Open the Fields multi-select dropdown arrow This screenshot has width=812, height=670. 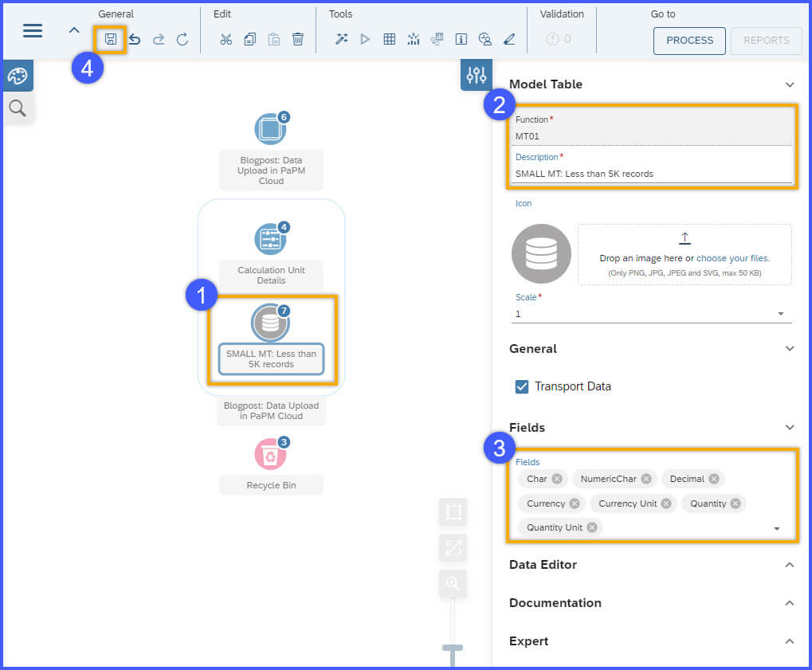(x=776, y=529)
